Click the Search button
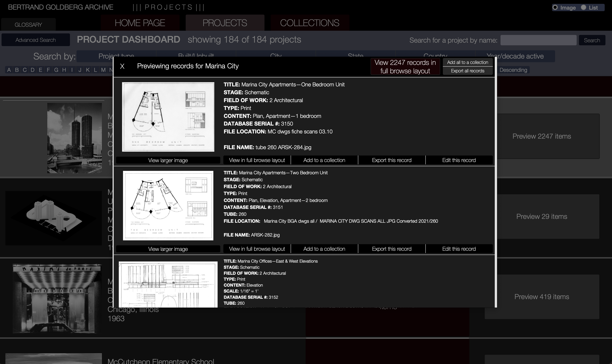612x364 pixels. (x=592, y=40)
